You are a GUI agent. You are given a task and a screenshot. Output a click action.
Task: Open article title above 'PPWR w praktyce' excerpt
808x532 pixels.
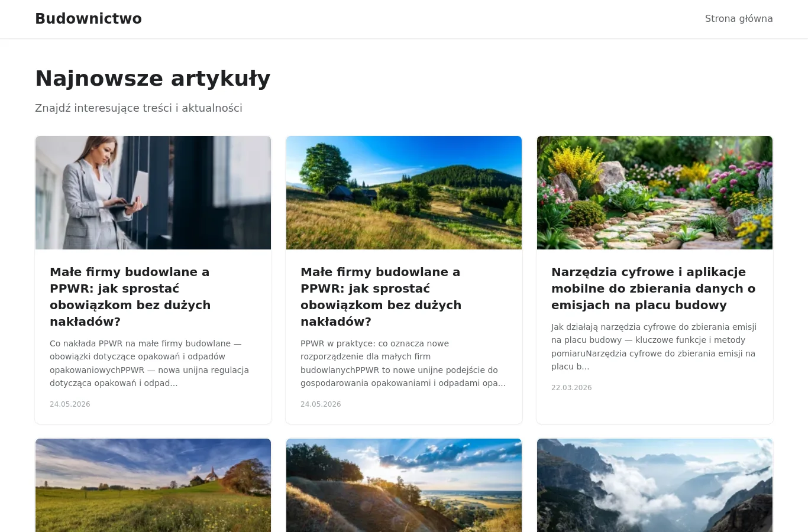381,297
